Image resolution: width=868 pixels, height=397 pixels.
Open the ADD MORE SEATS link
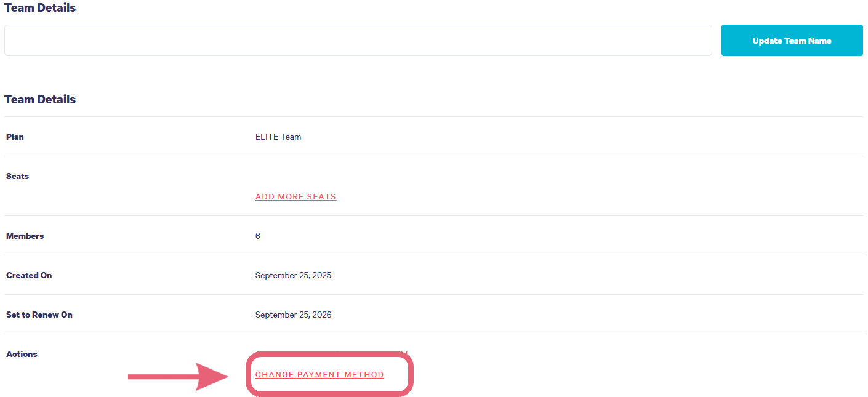click(295, 197)
